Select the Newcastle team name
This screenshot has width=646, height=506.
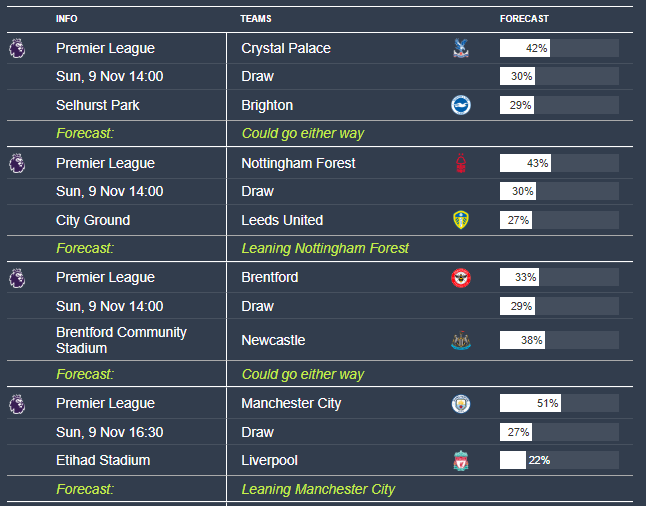click(273, 340)
